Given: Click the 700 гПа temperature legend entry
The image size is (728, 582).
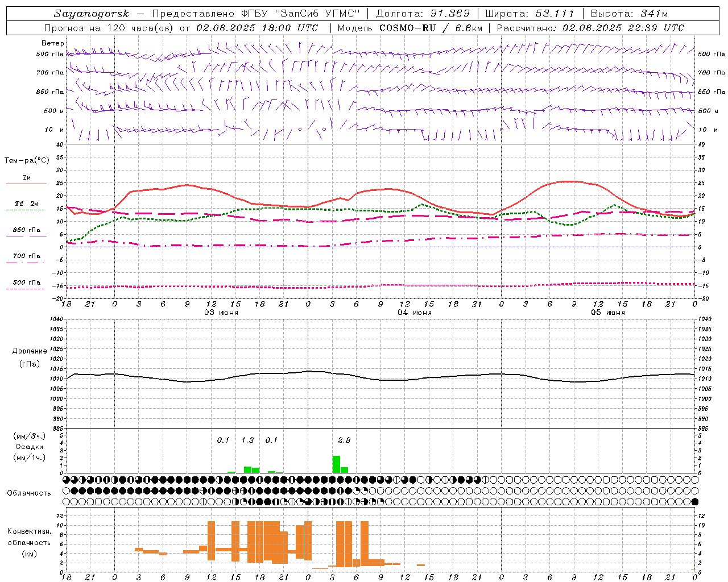Looking at the screenshot, I should tap(27, 256).
